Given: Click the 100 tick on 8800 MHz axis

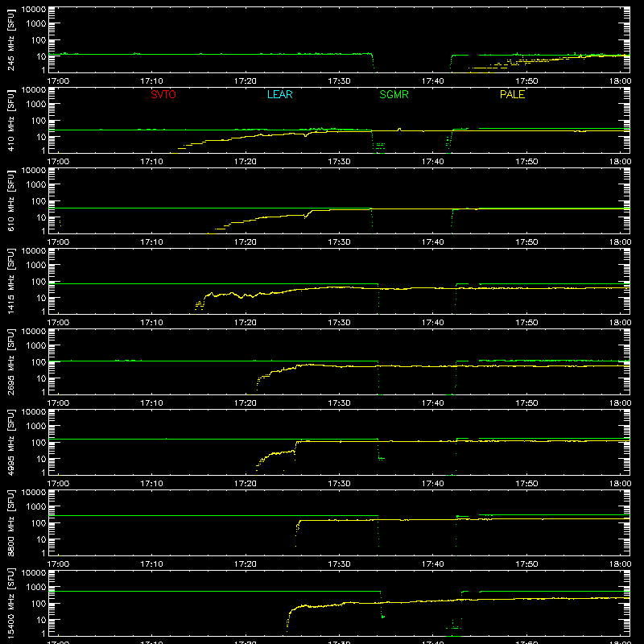Looking at the screenshot, I should coord(39,523).
